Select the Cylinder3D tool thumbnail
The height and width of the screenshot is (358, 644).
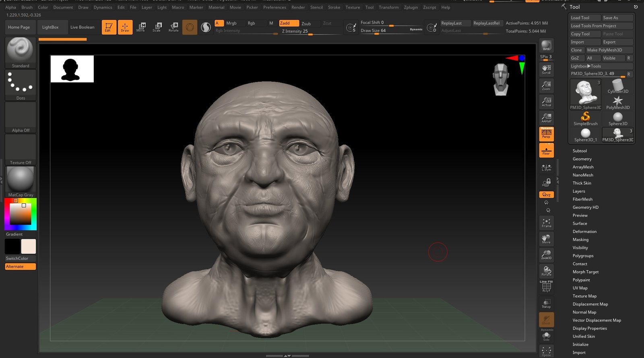pyautogui.click(x=617, y=86)
